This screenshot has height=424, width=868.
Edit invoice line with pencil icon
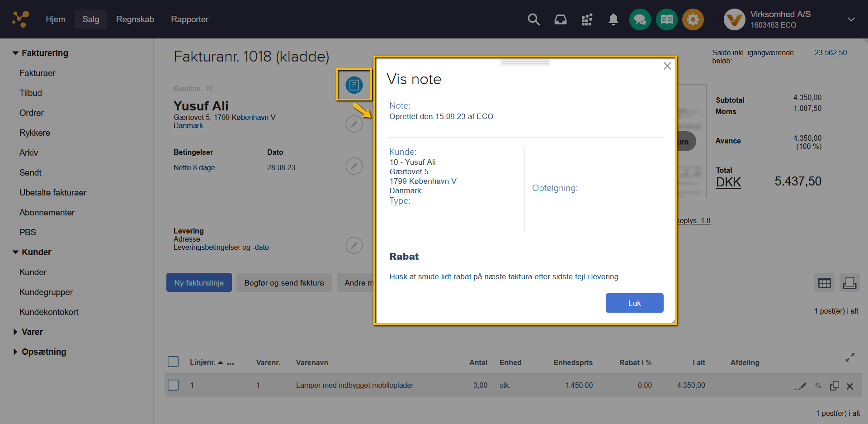(801, 386)
